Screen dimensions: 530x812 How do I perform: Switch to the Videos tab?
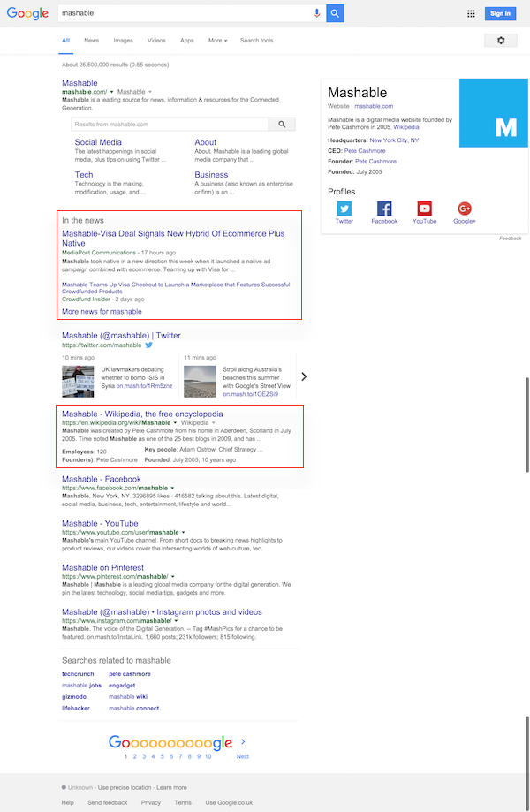(156, 41)
